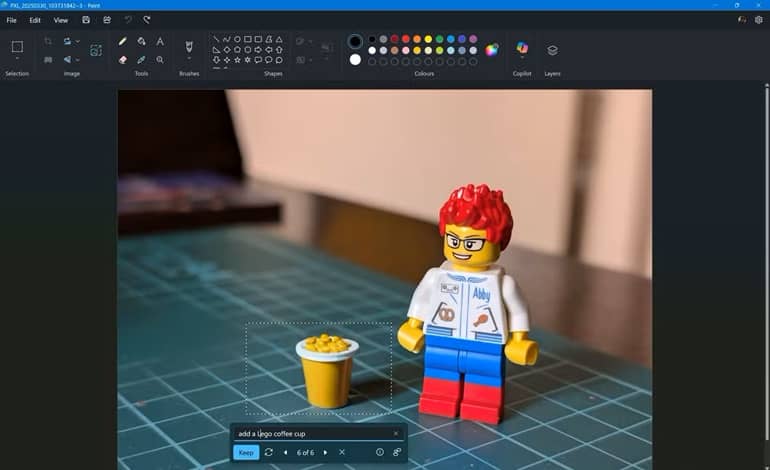Select the Eraser tool
770x470 pixels.
pos(122,60)
